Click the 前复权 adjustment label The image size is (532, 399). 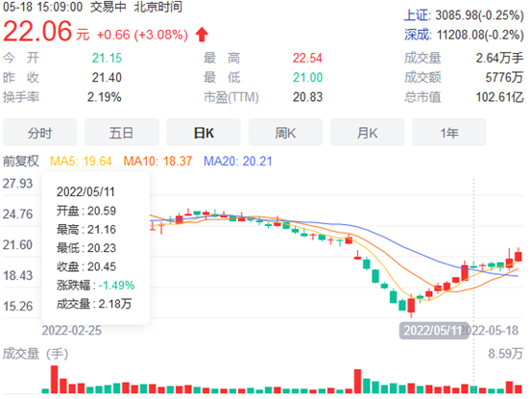coord(21,161)
